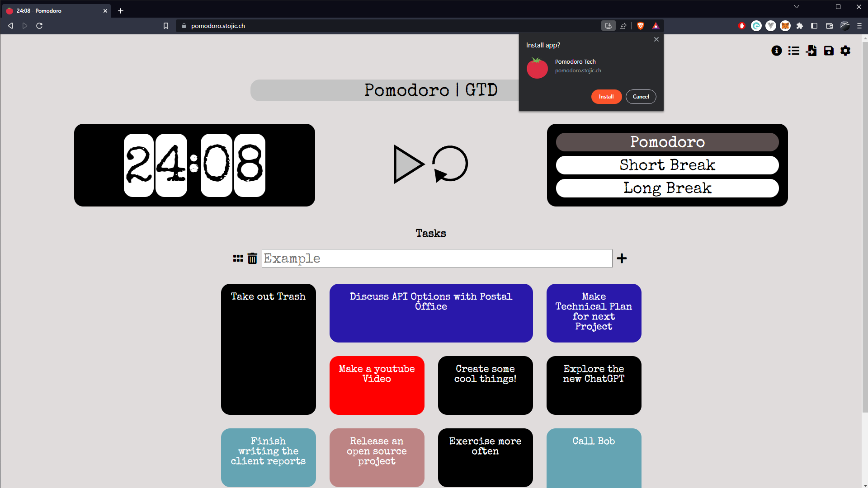Select the 24:08 Pomodoro browser tab
868x488 pixels.
54,10
